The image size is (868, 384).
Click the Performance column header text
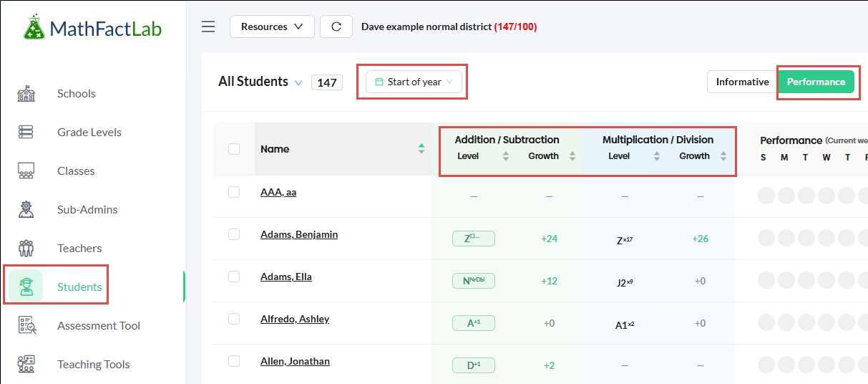point(791,140)
